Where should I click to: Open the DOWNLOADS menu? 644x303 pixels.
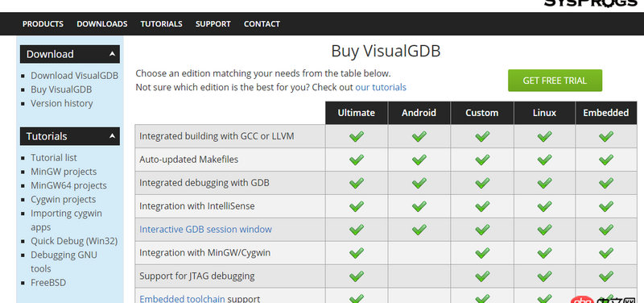pyautogui.click(x=102, y=24)
